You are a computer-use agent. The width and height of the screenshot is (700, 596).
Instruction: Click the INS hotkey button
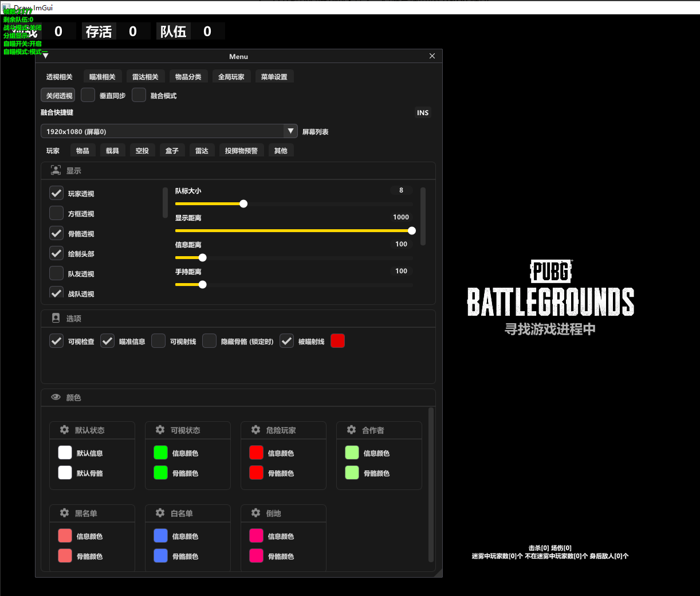pyautogui.click(x=423, y=113)
